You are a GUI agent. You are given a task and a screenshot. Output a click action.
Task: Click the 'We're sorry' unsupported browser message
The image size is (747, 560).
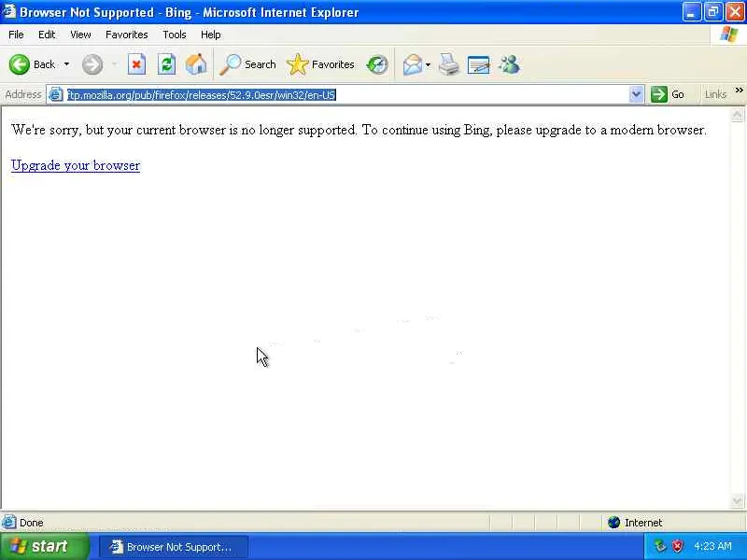[359, 130]
